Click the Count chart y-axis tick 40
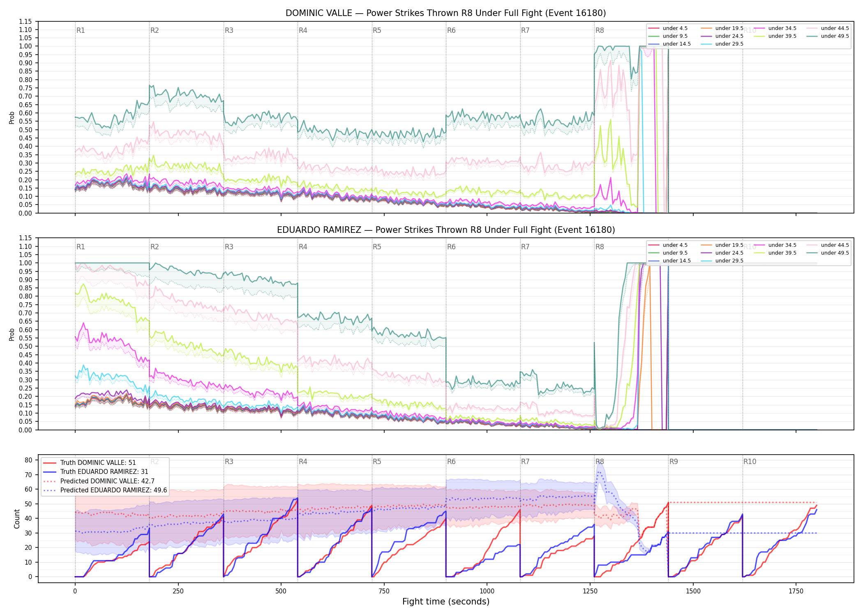This screenshot has height=616, width=863. click(28, 519)
